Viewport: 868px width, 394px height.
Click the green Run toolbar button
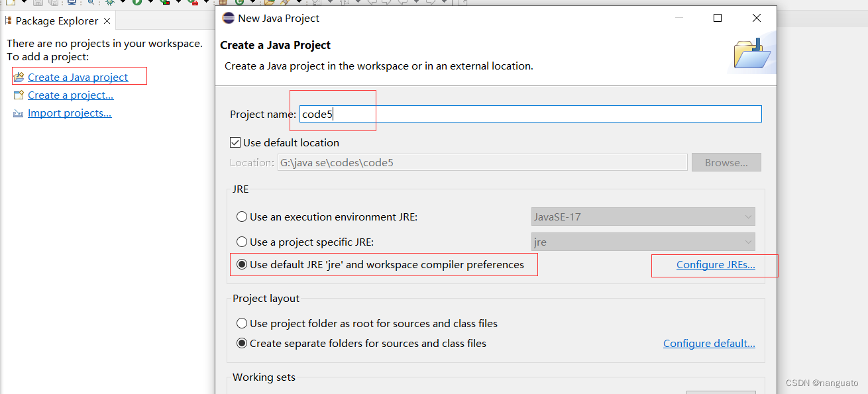tap(137, 2)
